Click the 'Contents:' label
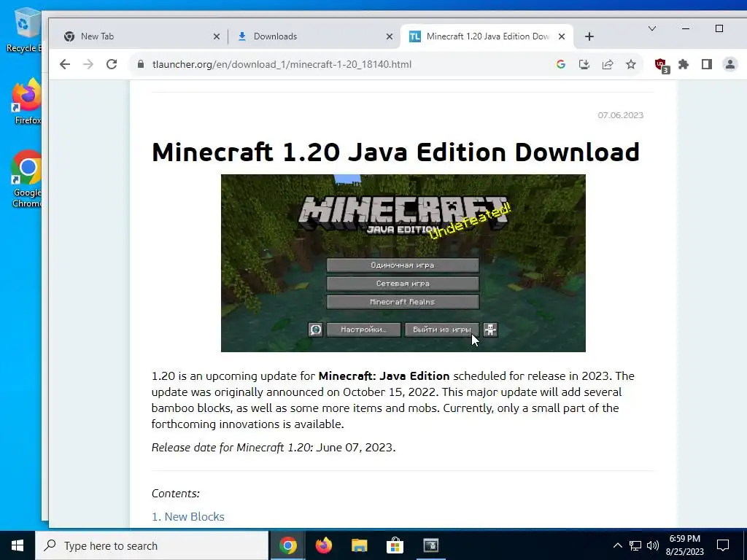Viewport: 747px width, 560px height. [x=175, y=494]
